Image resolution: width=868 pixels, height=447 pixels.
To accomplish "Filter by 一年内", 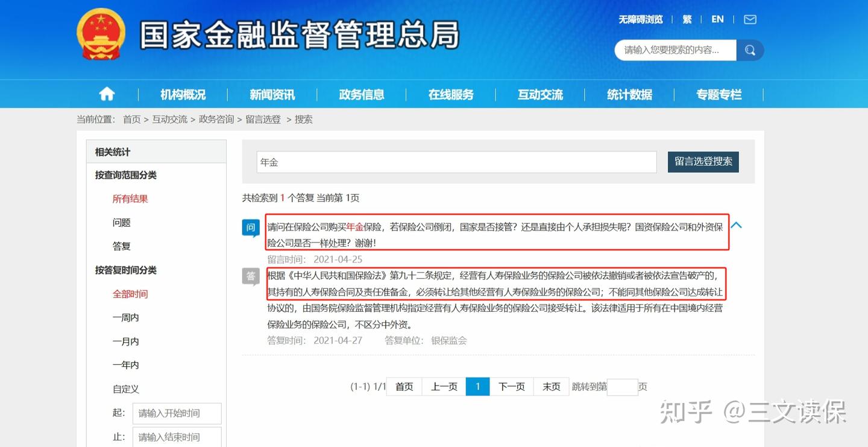I will [x=125, y=365].
